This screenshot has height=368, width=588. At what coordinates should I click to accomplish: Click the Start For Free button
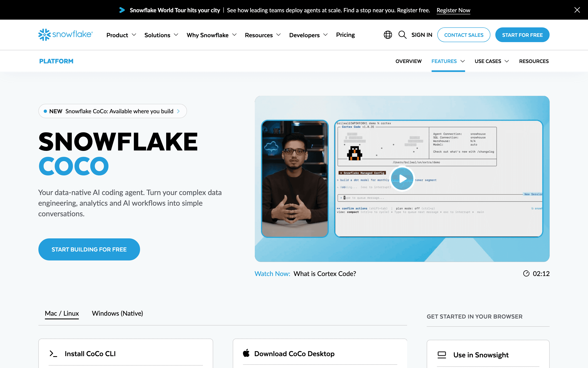[522, 35]
